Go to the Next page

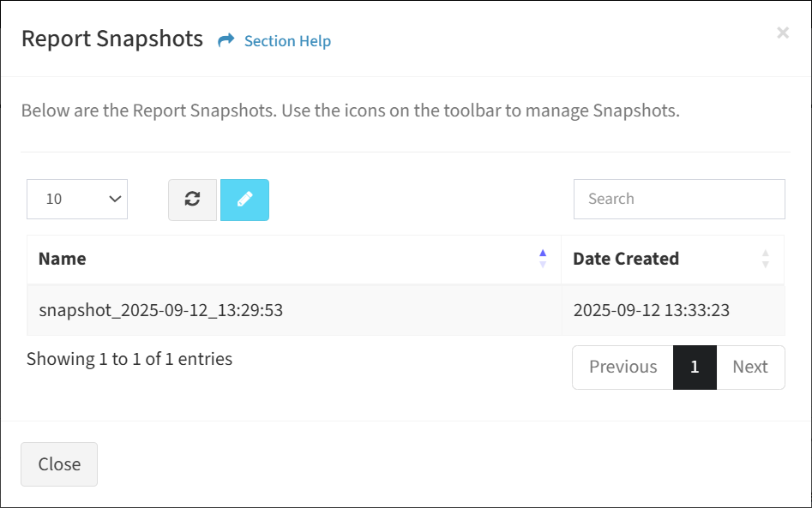(750, 367)
